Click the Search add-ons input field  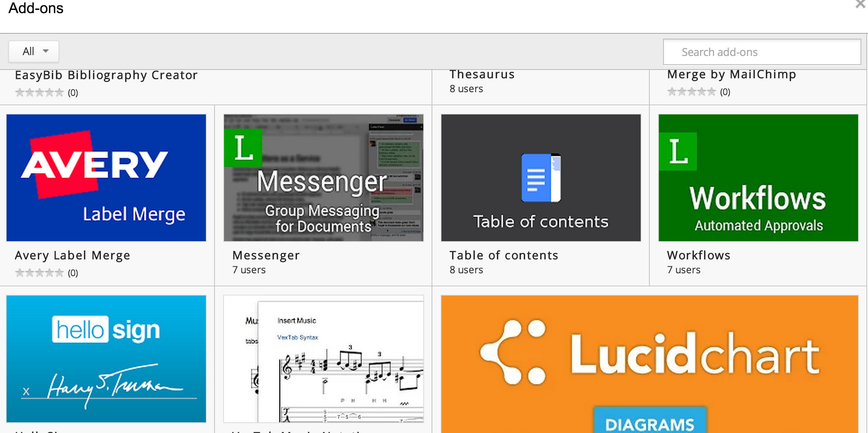[762, 52]
